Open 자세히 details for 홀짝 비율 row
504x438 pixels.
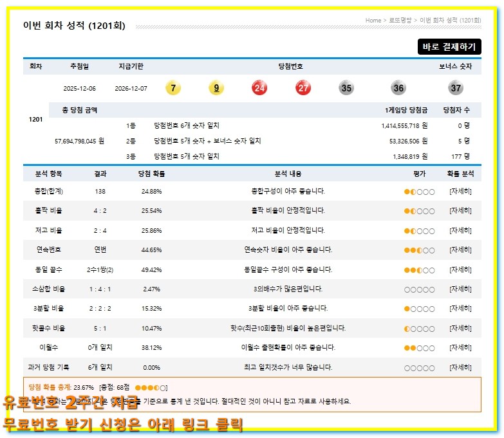pos(460,211)
